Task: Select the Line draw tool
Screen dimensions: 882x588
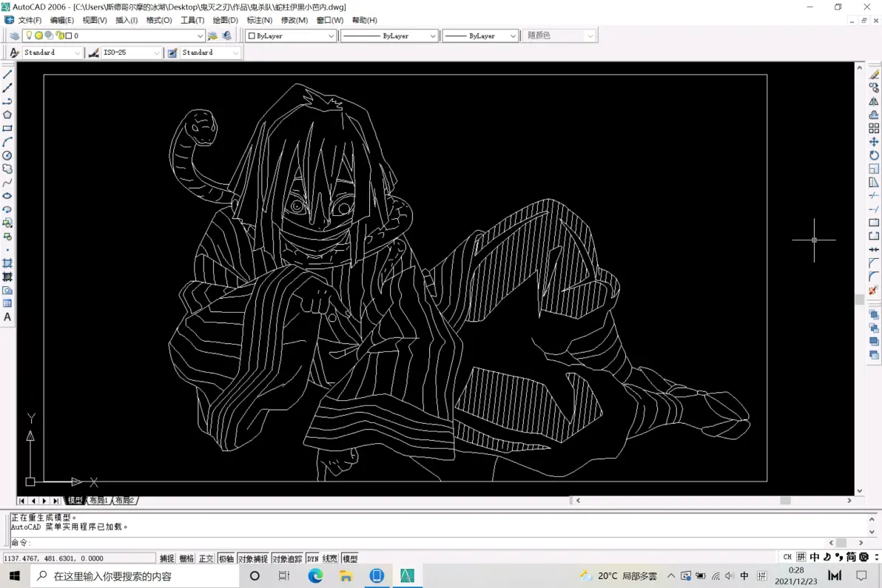Action: pos(7,74)
